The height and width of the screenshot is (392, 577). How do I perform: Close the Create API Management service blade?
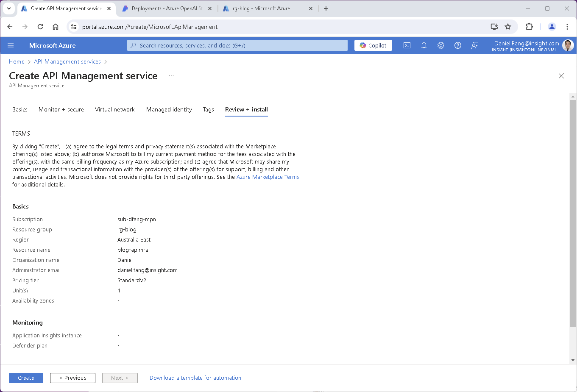[x=561, y=76]
